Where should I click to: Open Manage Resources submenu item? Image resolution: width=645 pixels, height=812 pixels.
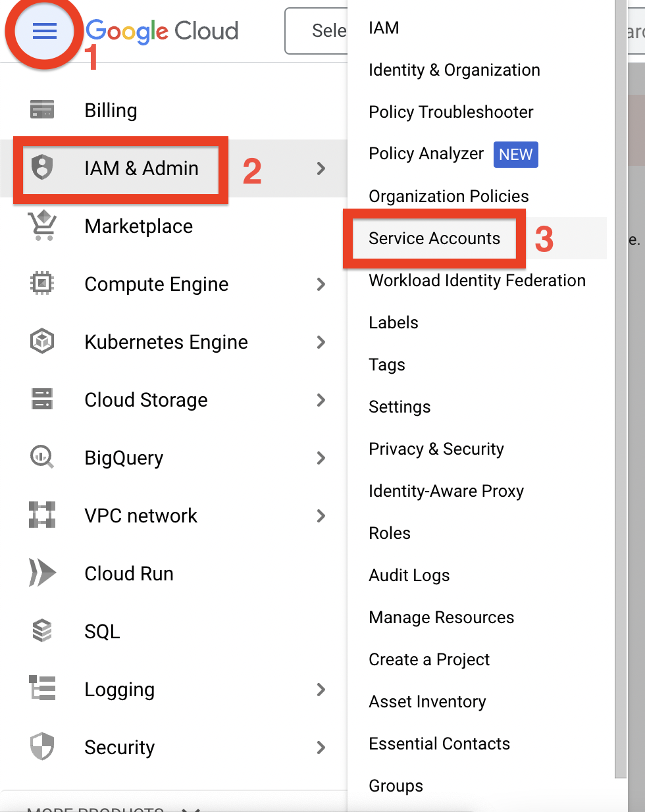pos(442,617)
